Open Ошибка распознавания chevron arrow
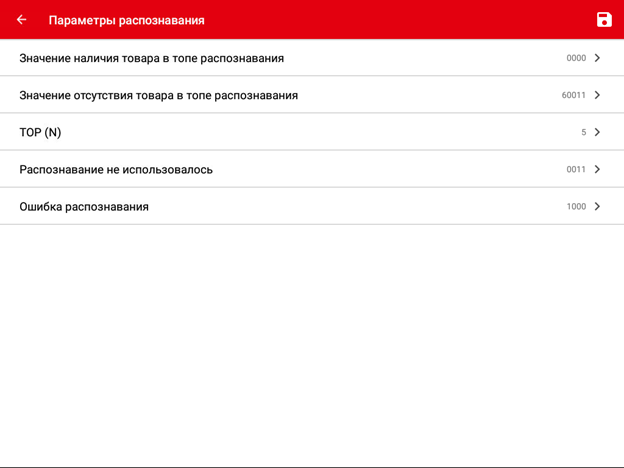This screenshot has width=624, height=468. [x=597, y=206]
